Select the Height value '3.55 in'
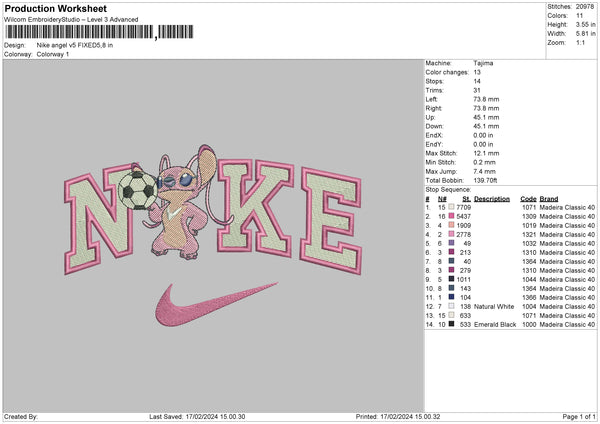Viewport: 600px width, 424px height. (585, 24)
